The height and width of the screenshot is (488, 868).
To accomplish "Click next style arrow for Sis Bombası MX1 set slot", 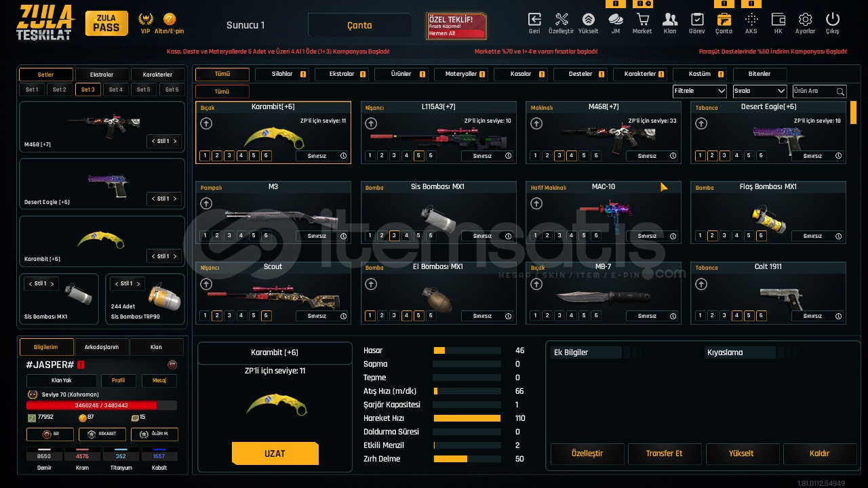I will pyautogui.click(x=52, y=283).
